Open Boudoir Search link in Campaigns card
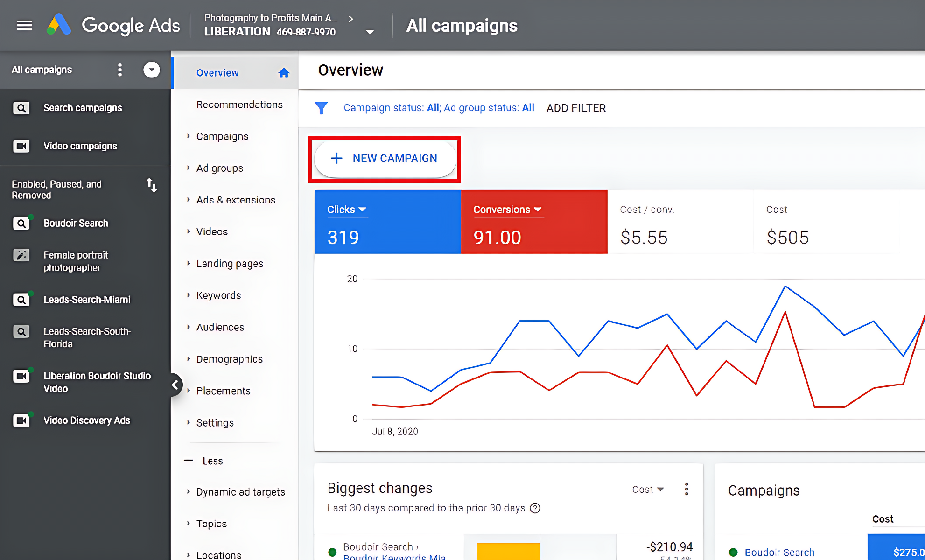 tap(779, 553)
